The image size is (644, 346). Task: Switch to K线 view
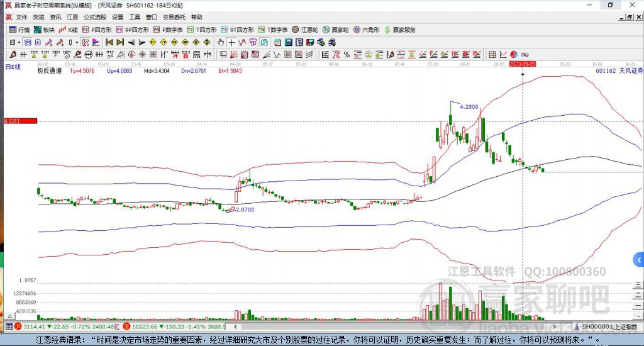click(x=68, y=30)
